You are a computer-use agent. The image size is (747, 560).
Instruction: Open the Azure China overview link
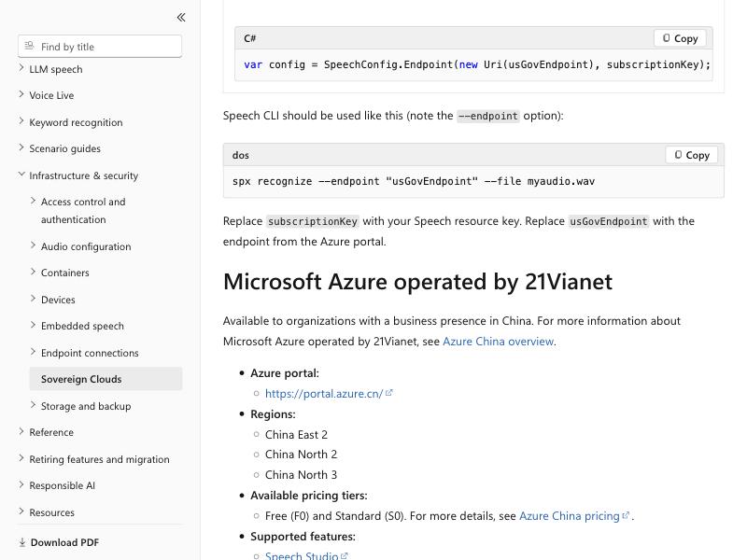coord(498,342)
